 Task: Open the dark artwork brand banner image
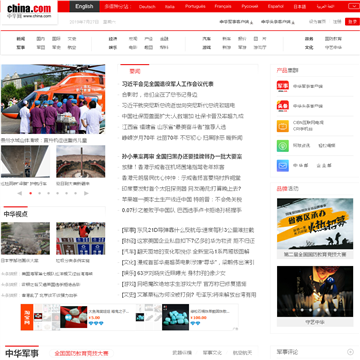tap(315, 291)
